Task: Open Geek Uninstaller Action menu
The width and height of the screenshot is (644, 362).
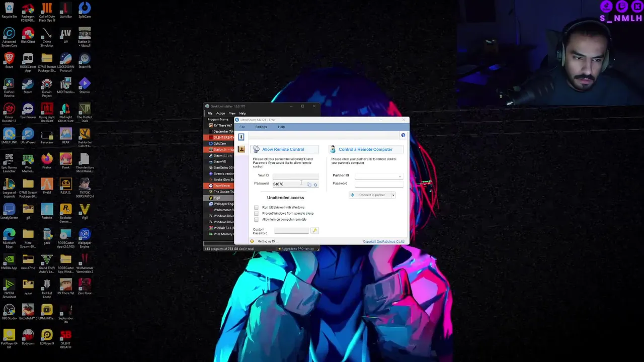Action: click(220, 113)
